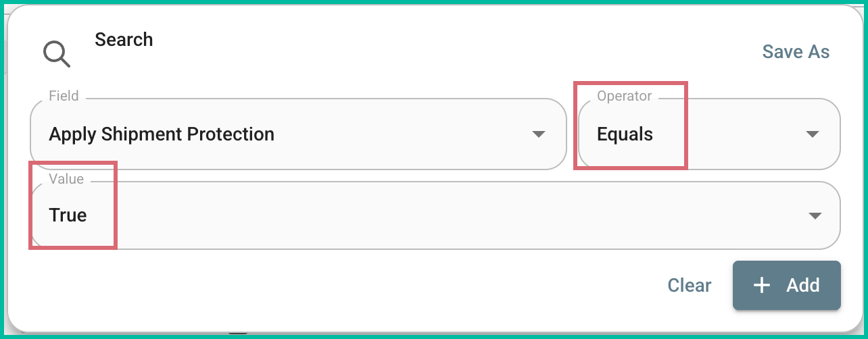The height and width of the screenshot is (339, 868).
Task: Click the magnifying glass search icon
Action: click(x=56, y=53)
